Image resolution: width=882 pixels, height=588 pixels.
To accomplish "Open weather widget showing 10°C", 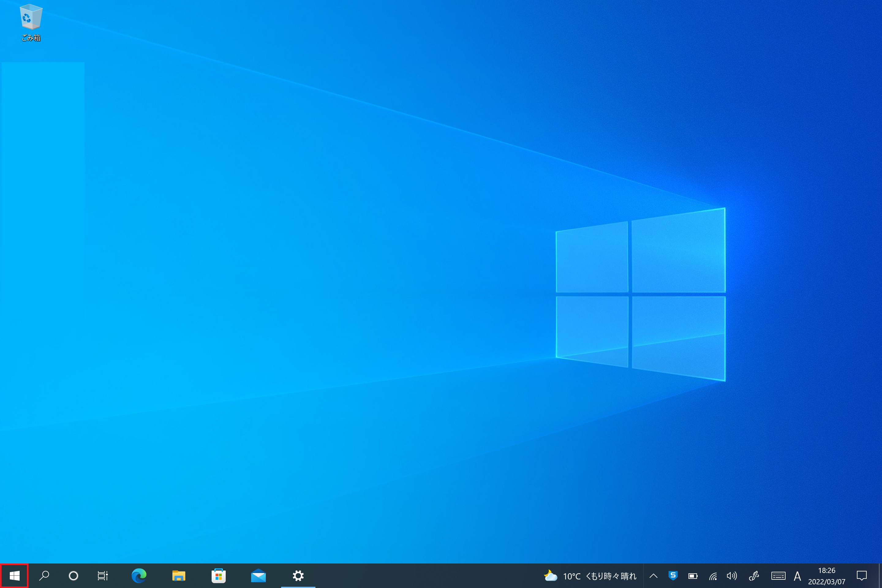I will pyautogui.click(x=590, y=576).
